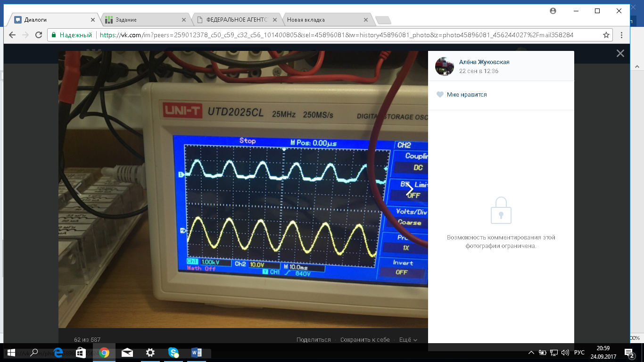The image size is (644, 362).
Task: Click the oscilloscope photo
Action: [x=243, y=189]
